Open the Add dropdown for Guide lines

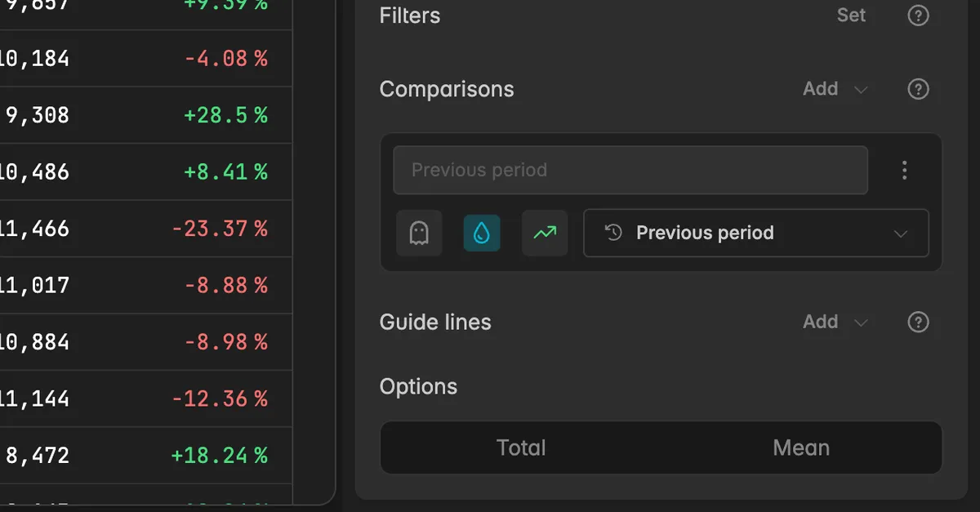pos(835,322)
